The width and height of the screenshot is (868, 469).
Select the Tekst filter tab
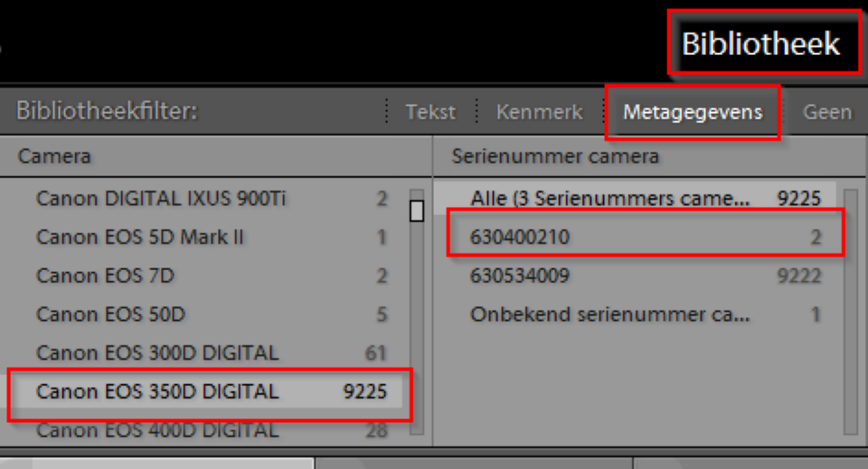(x=430, y=112)
